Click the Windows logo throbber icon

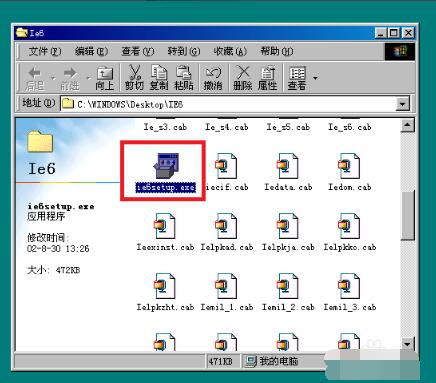400,52
